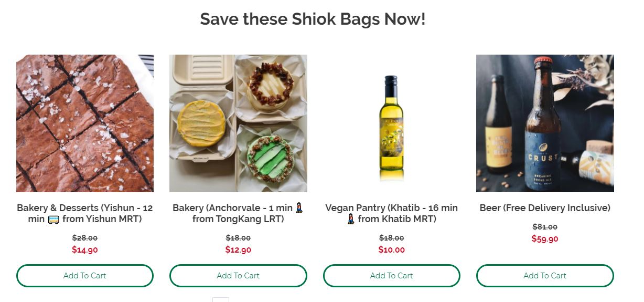Add Anchorvale Bakery bag to cart
Screen dimensions: 644x302
[x=238, y=276]
